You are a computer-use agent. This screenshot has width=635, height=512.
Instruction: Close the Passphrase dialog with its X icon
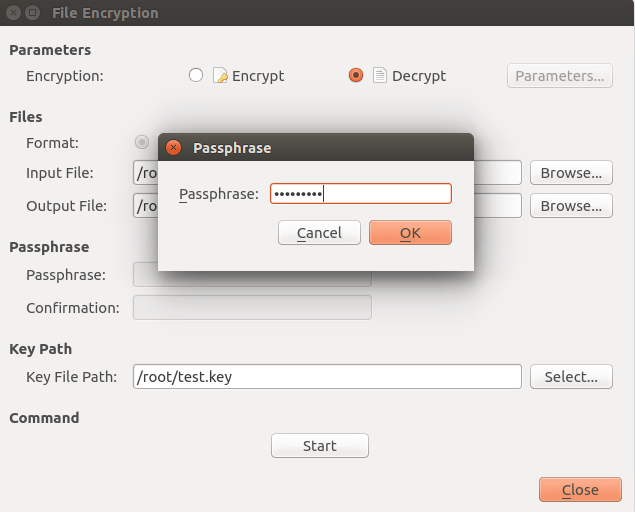[173, 148]
